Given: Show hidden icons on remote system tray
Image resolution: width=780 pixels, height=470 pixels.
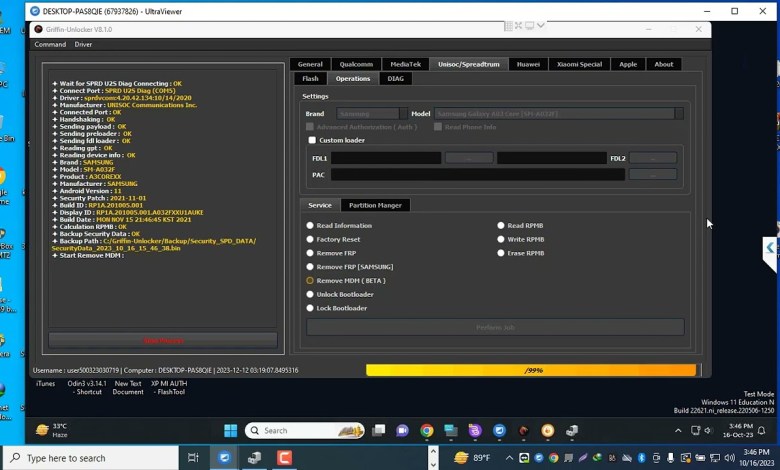Looking at the screenshot, I should [x=678, y=431].
